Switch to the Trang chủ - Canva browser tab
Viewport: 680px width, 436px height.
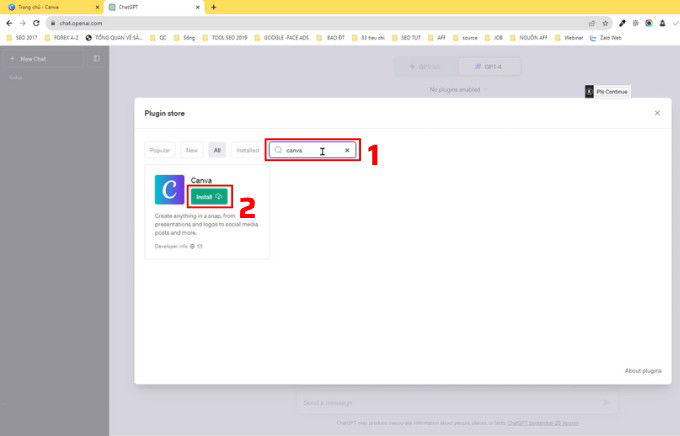(x=52, y=7)
